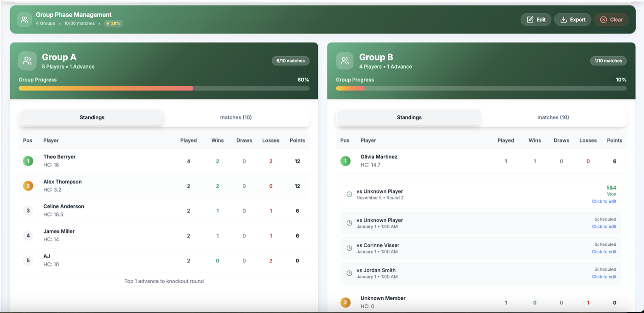Click position 1 badge for Theo Berryer
This screenshot has height=313, width=644.
[28, 161]
